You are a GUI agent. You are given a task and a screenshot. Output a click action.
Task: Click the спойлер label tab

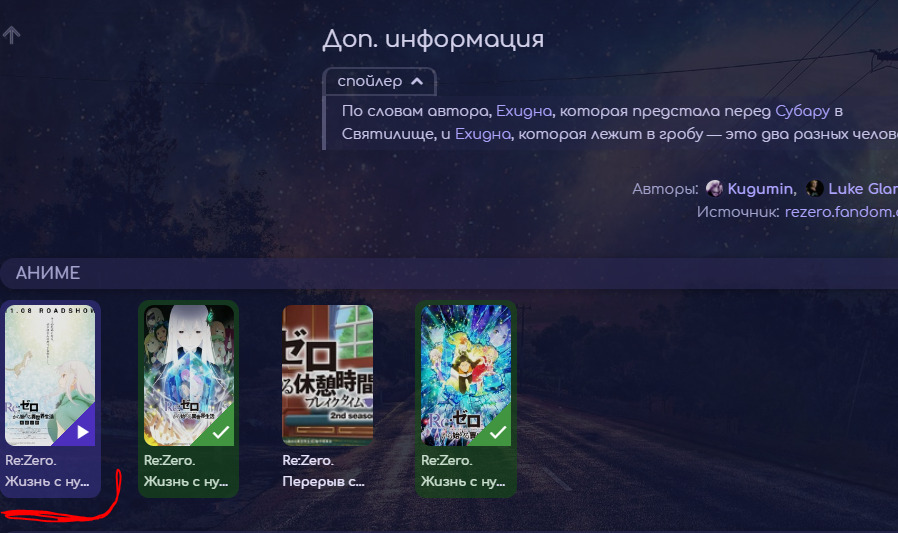pos(379,81)
